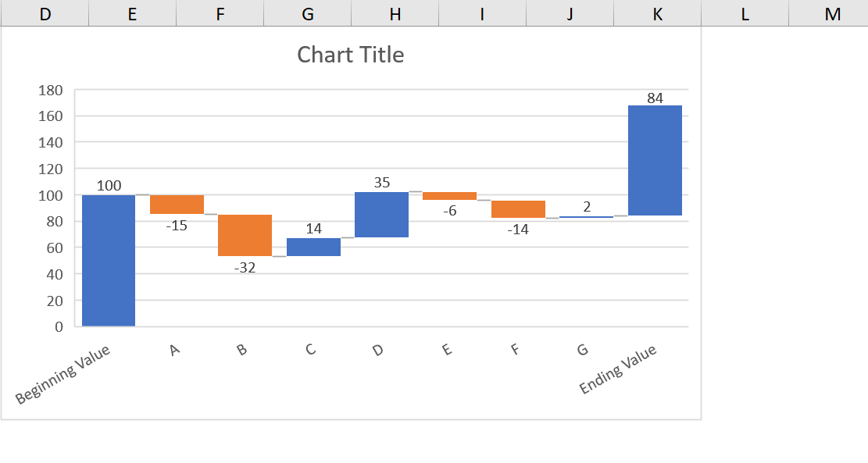
Task: Select the orange bar labeled -32
Action: (x=245, y=235)
